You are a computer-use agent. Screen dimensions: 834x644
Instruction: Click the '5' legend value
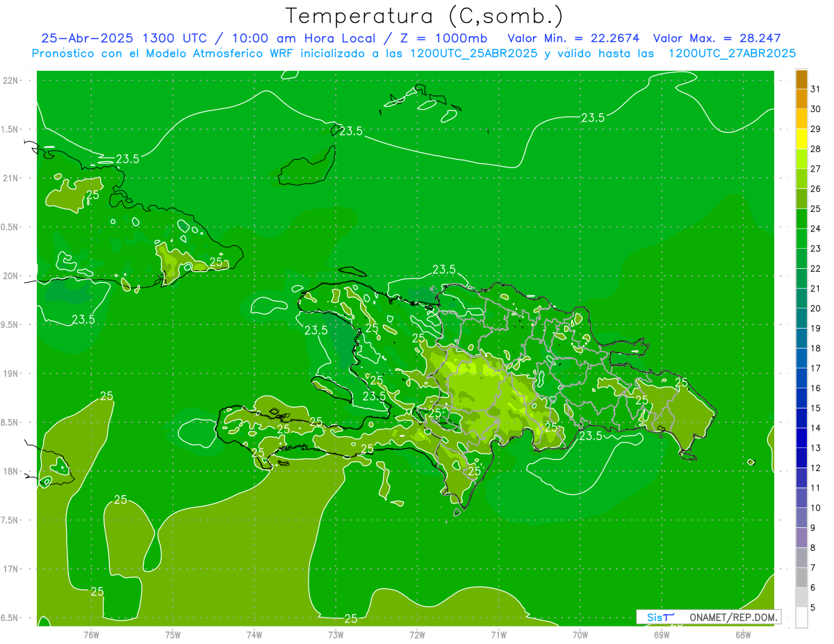point(815,608)
